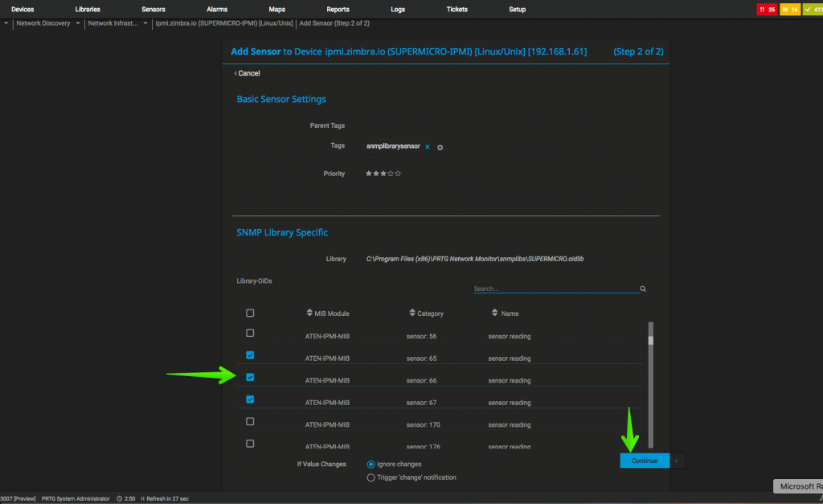The width and height of the screenshot is (823, 504).
Task: Open the Logs menu
Action: (x=398, y=10)
